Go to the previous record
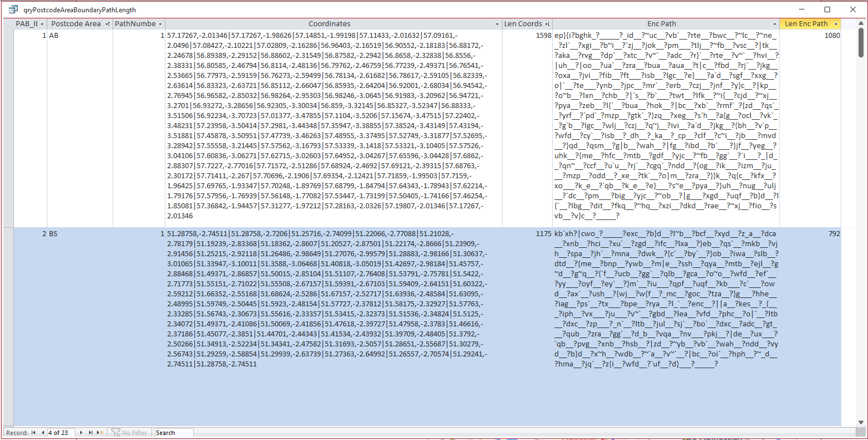 click(42, 432)
